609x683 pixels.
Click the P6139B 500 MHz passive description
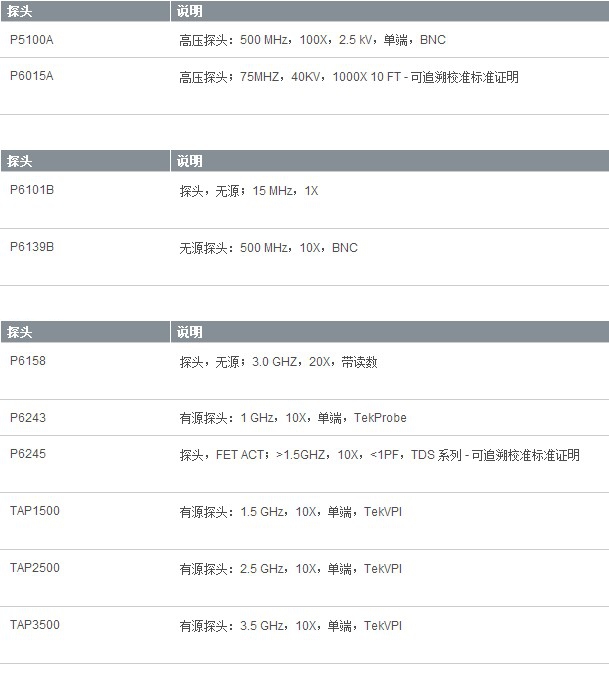click(x=268, y=247)
